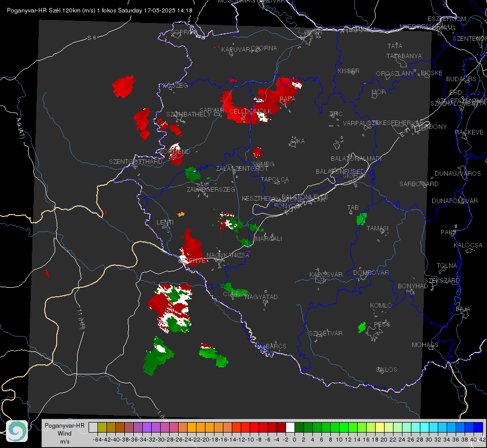Click the ZALAEGERSZEG city label

point(211,189)
